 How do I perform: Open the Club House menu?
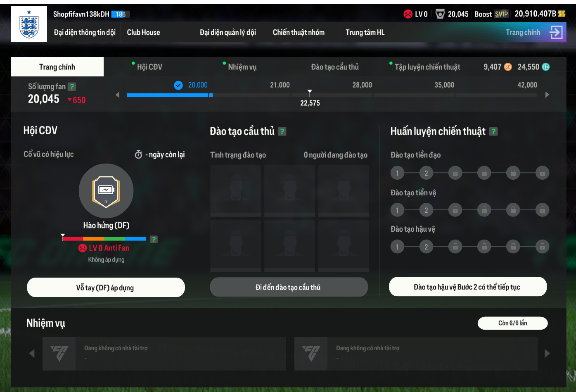click(143, 32)
